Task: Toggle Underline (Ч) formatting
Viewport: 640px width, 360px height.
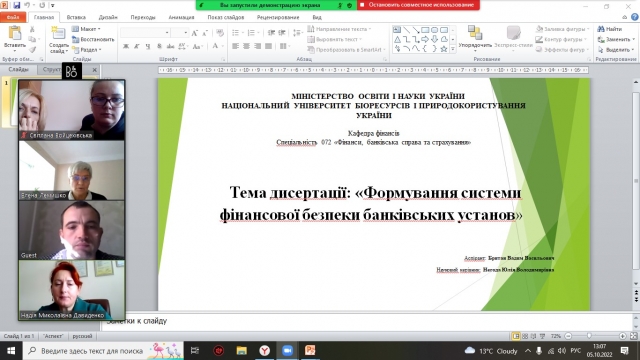Action: click(148, 46)
